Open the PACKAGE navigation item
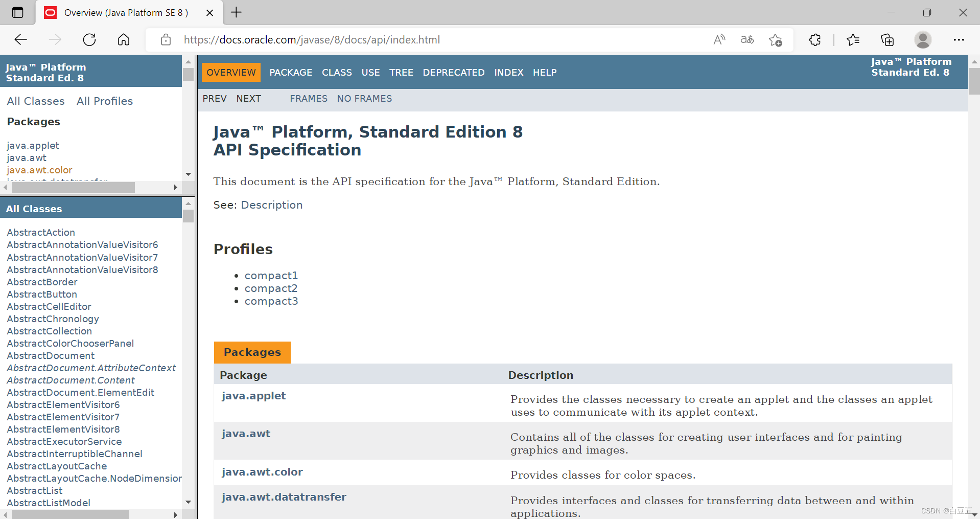The height and width of the screenshot is (519, 980). [291, 73]
